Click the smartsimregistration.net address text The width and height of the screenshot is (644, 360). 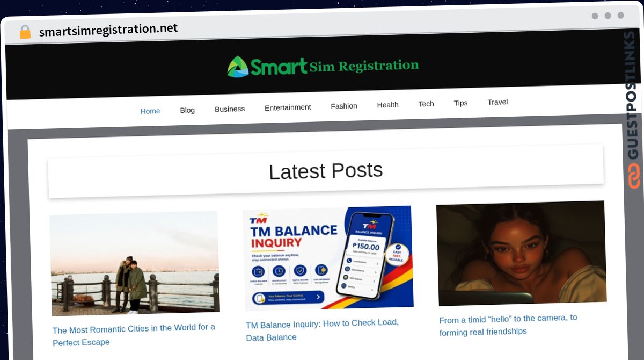[108, 30]
